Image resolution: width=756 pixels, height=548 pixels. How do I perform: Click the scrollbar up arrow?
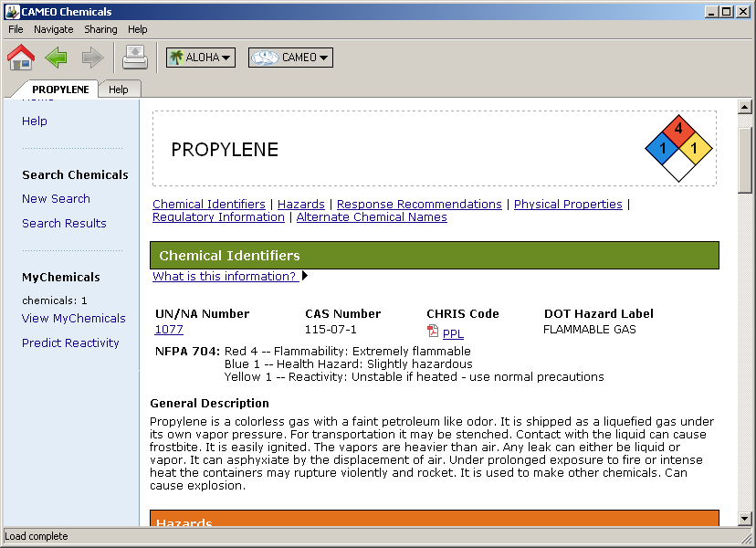click(x=744, y=107)
